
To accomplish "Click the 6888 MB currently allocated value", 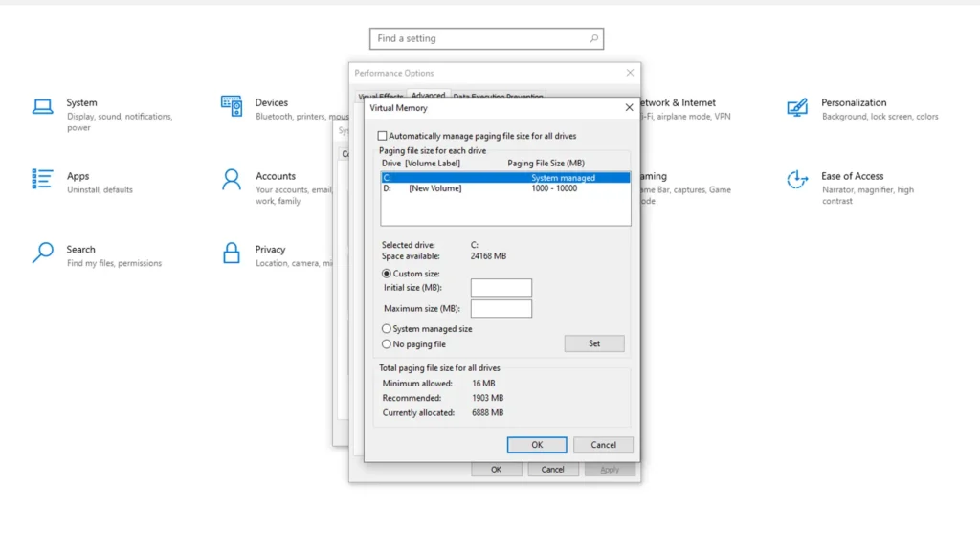I will [x=487, y=413].
